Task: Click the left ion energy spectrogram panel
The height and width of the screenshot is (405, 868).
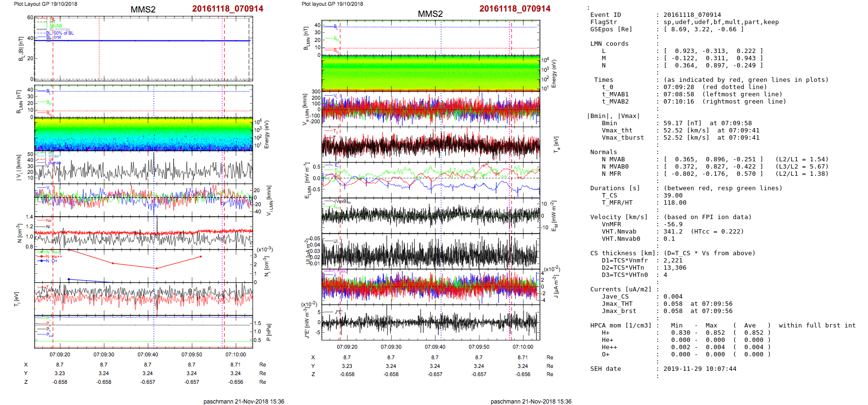Action: click(143, 134)
